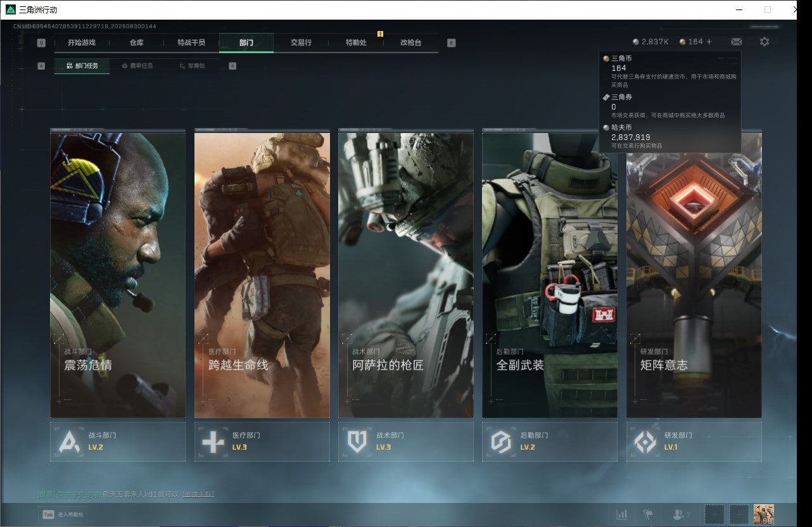Click the 战术部门 shield icon
The width and height of the screenshot is (812, 527).
pos(357,441)
